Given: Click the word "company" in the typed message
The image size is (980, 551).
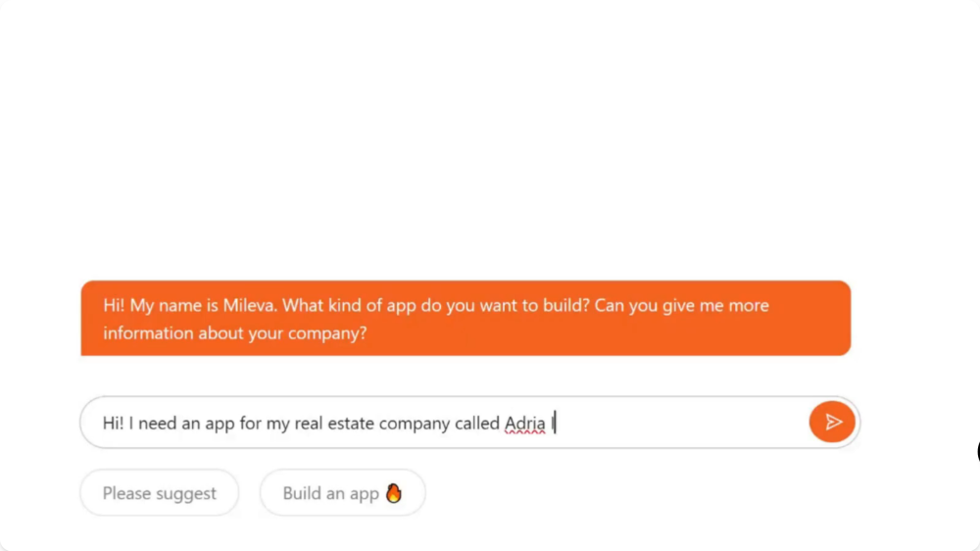Looking at the screenshot, I should (415, 425).
